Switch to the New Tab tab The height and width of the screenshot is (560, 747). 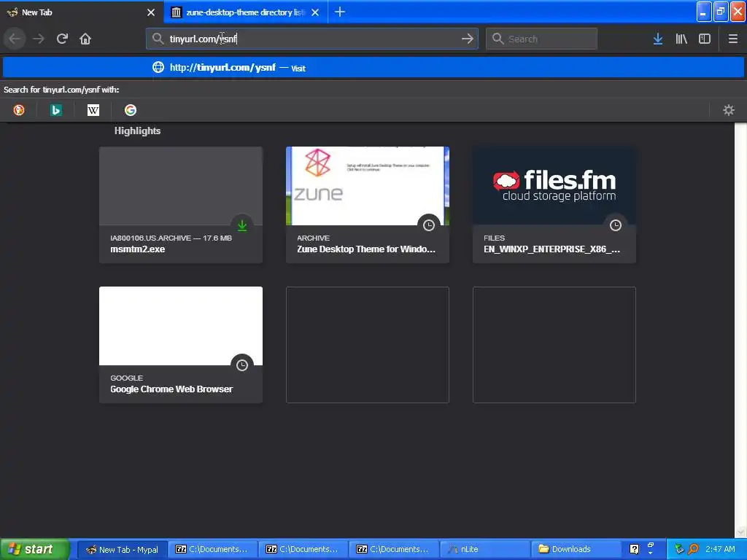click(x=82, y=12)
